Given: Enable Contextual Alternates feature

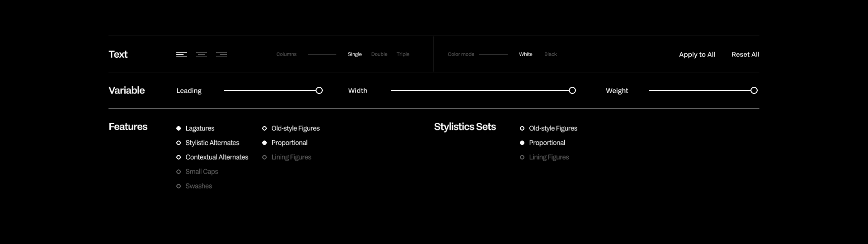Looking at the screenshot, I should (179, 157).
